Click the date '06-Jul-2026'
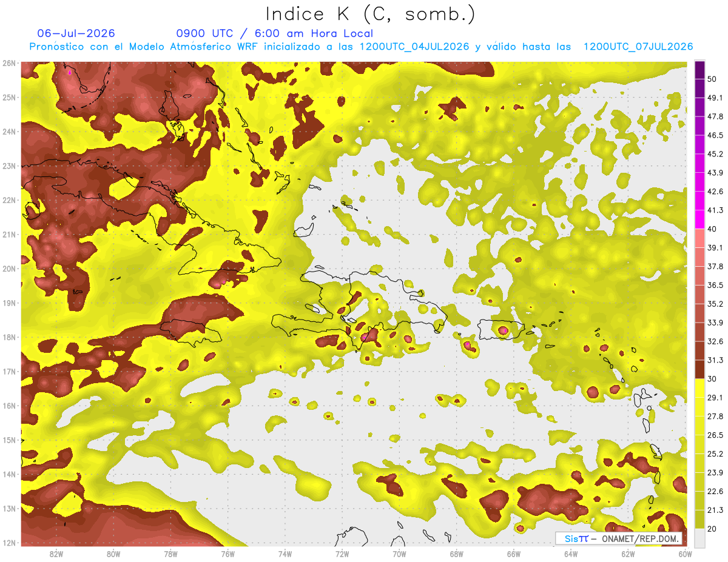 pyautogui.click(x=76, y=33)
